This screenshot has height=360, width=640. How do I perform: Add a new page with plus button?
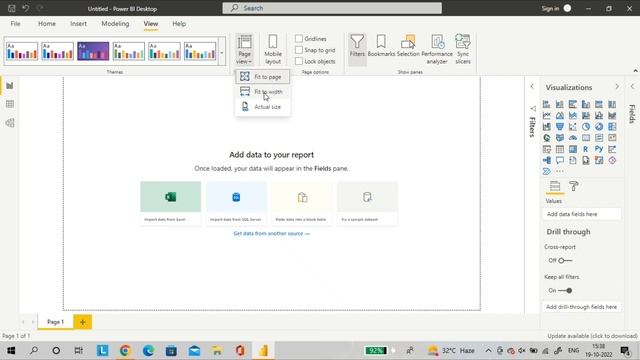click(x=82, y=322)
